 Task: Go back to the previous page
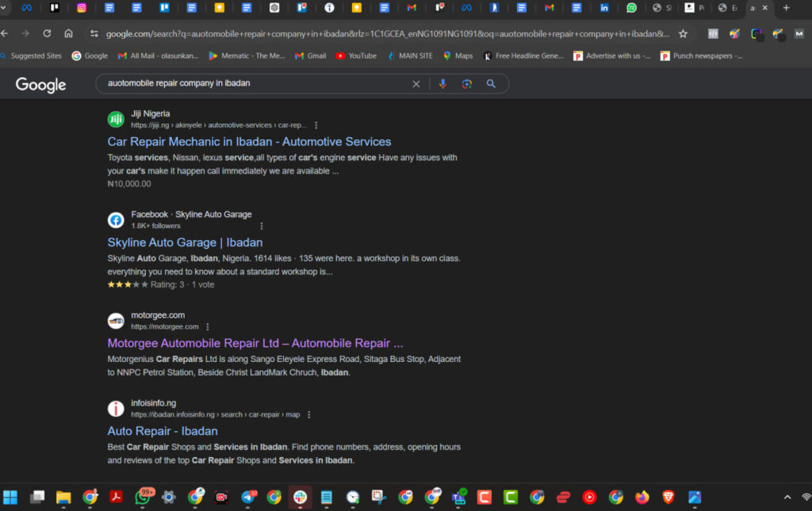point(5,33)
